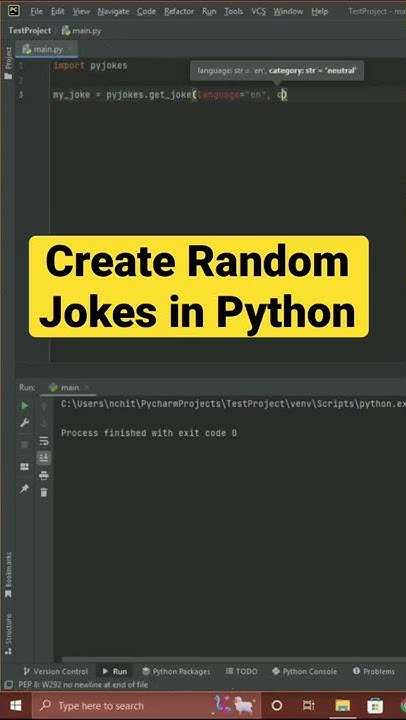Click the Windows taskbar search box
406x720 pixels.
[x=146, y=706]
